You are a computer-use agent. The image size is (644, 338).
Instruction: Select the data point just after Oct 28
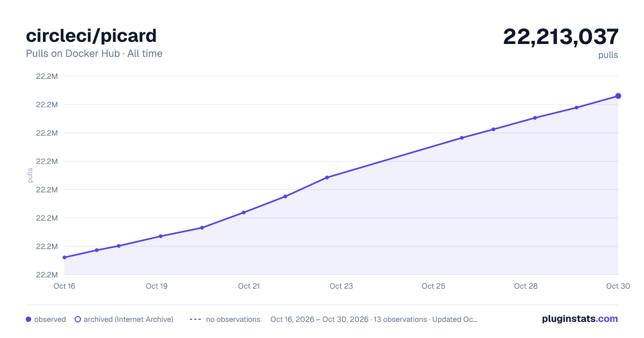tap(535, 118)
